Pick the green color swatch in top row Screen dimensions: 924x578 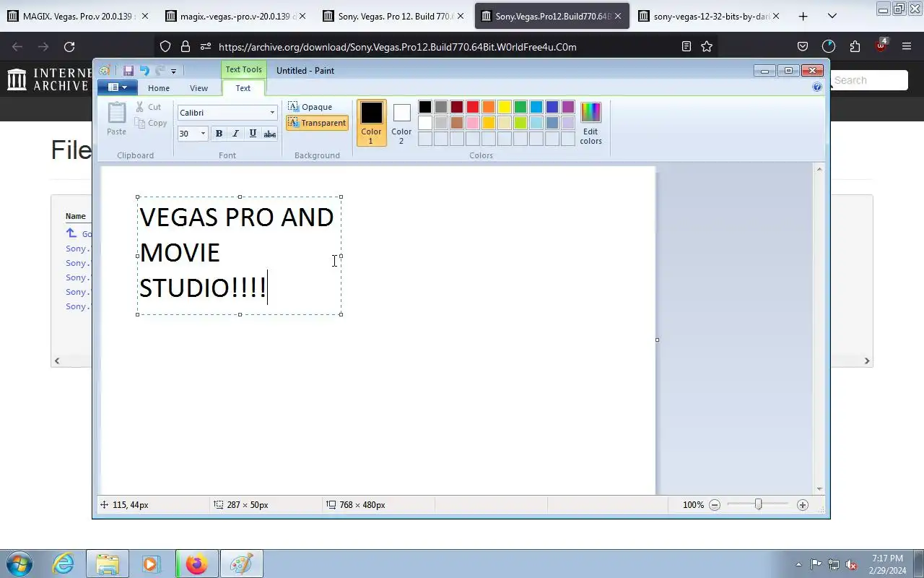[520, 107]
